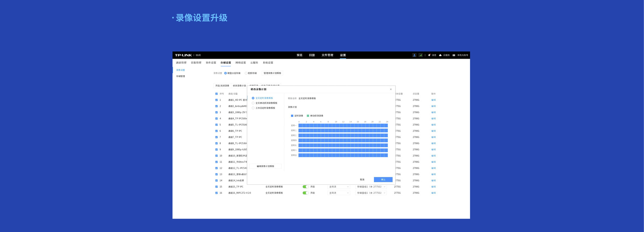Uncheck the checkbox for channel 15
Viewport: 644px width, 232px height.
[216, 187]
